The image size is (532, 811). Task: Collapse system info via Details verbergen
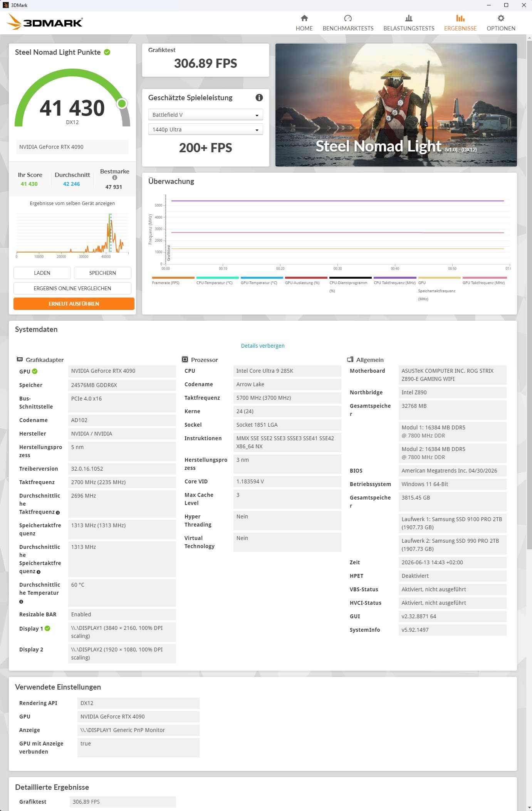[263, 346]
